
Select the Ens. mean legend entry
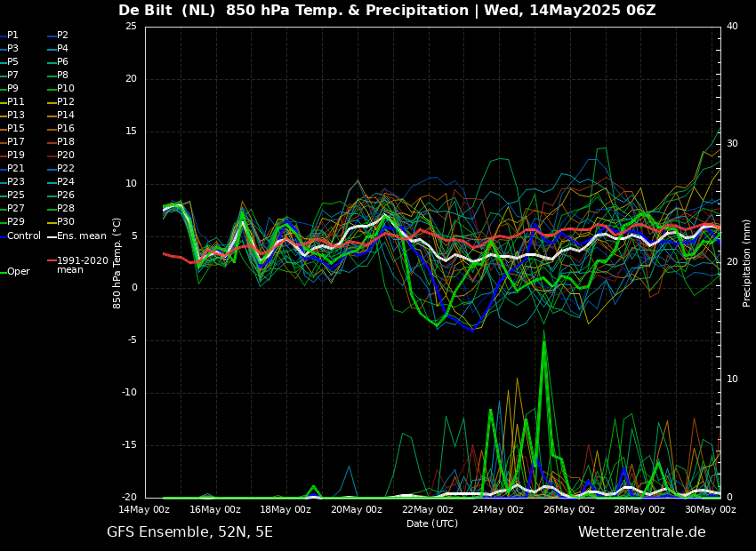pyautogui.click(x=81, y=236)
